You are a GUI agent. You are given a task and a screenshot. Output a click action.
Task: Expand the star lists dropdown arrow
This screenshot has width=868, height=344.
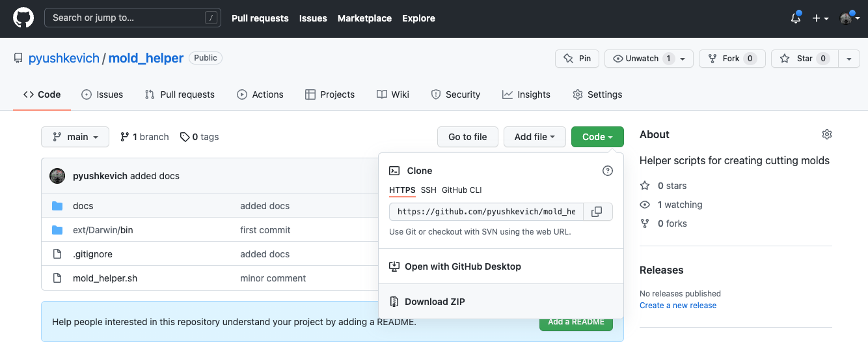pos(849,58)
